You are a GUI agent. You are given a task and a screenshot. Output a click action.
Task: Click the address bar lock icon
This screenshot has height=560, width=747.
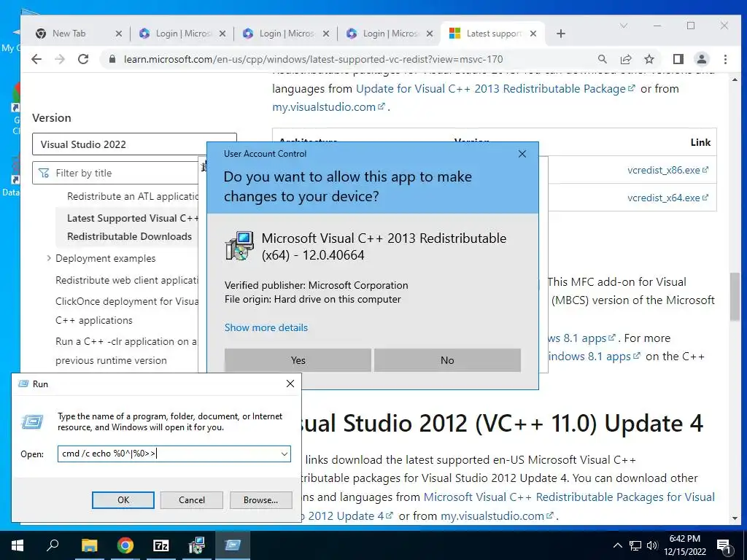[x=112, y=59]
